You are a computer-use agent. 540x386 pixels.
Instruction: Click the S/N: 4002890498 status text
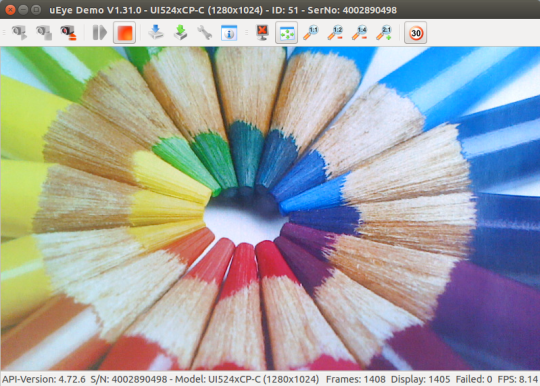point(129,379)
